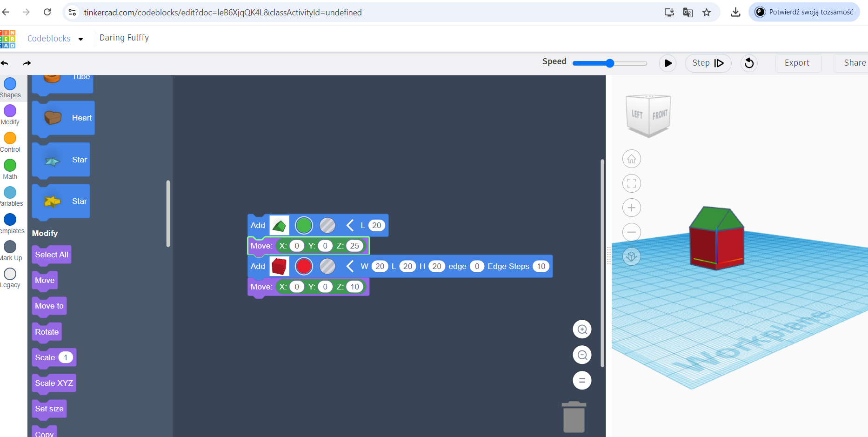This screenshot has height=437, width=868.
Task: Click the Export button
Action: [797, 63]
